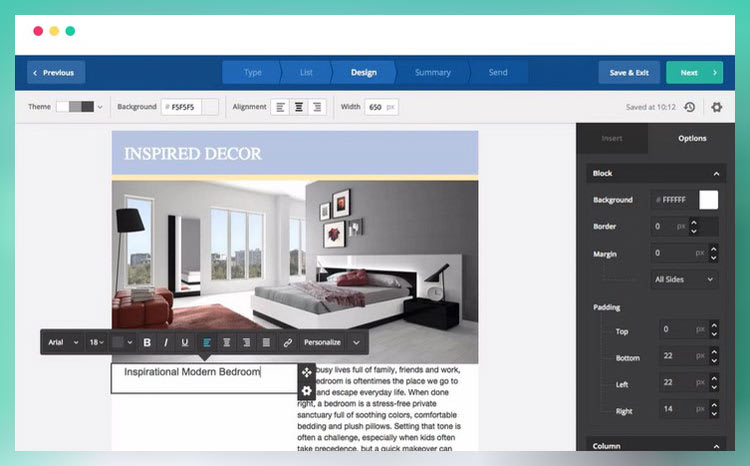The image size is (750, 466).
Task: Open the Margin All Sides dropdown
Action: coord(684,280)
